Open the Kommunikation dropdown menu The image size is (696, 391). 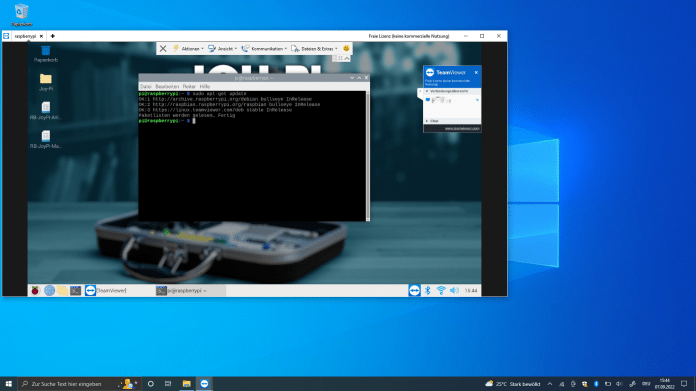pos(264,49)
